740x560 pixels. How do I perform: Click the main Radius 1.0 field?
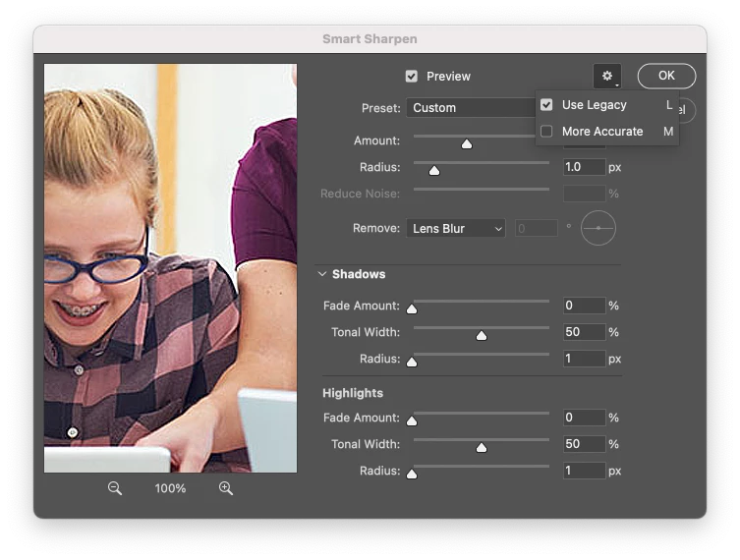click(585, 167)
